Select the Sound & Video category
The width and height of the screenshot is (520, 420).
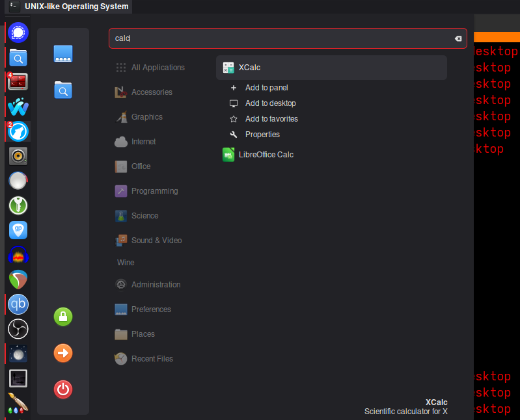pos(148,241)
